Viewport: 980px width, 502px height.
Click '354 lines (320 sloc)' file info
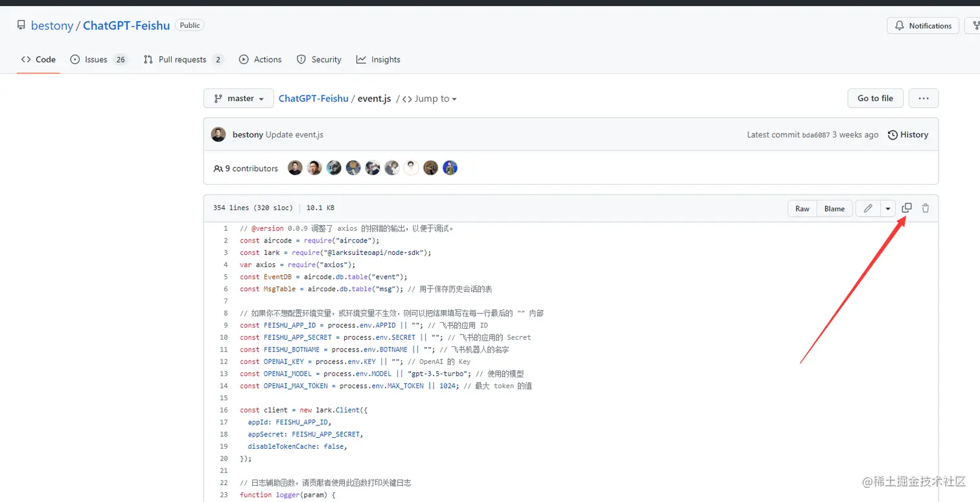tap(253, 208)
